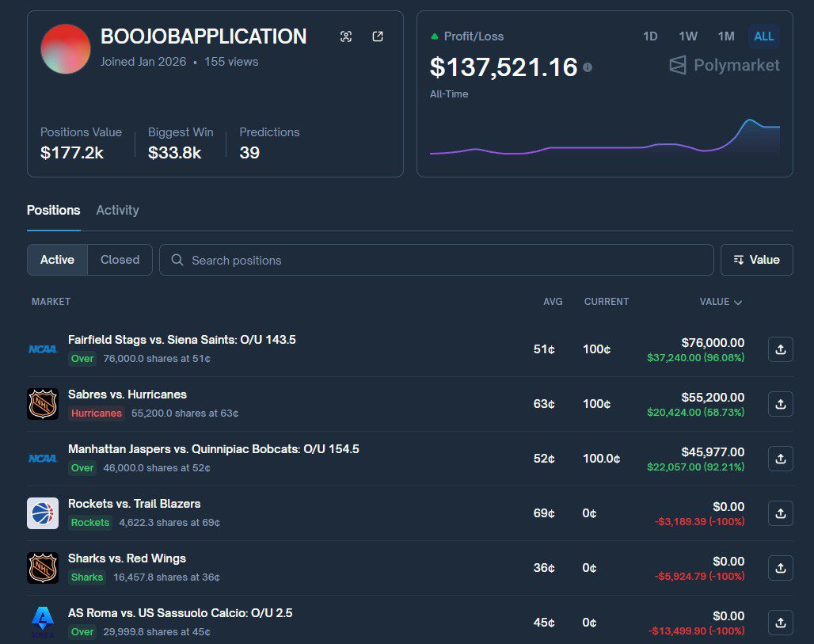
Task: Share the Sharks vs. Red Wings position
Action: (780, 568)
